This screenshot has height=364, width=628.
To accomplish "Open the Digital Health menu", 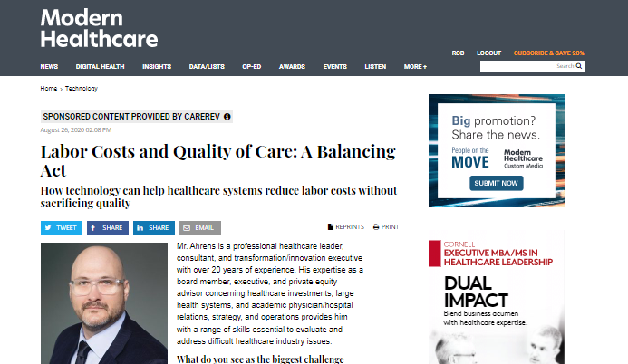I will [100, 67].
